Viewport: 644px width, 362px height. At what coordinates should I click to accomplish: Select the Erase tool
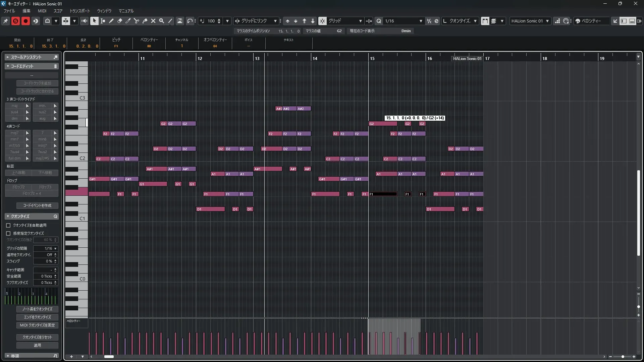pos(120,21)
